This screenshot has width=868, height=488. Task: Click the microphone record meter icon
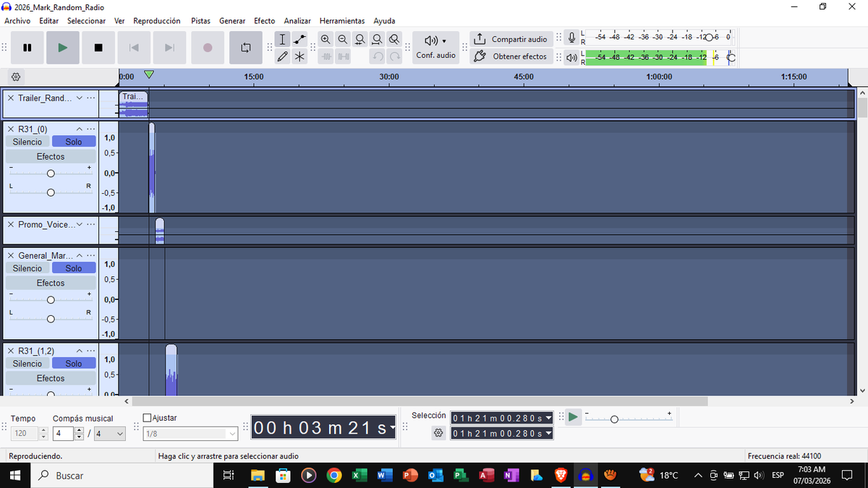pyautogui.click(x=571, y=38)
